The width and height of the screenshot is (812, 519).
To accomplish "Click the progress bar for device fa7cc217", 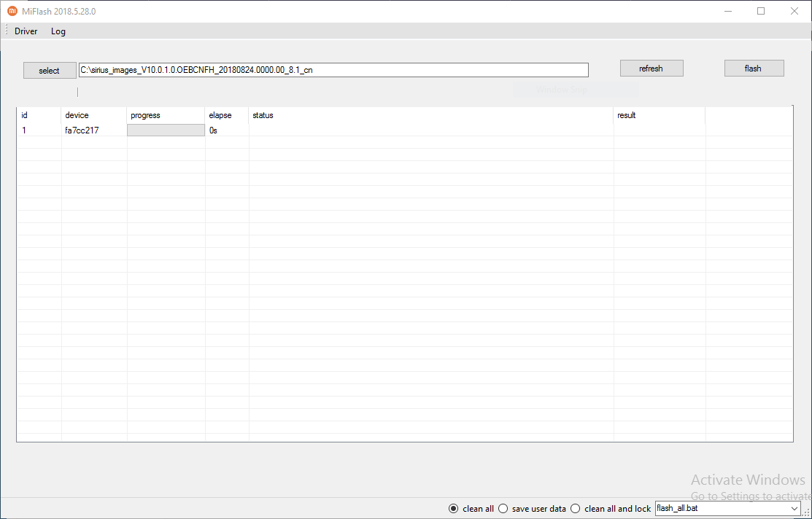I will click(166, 130).
